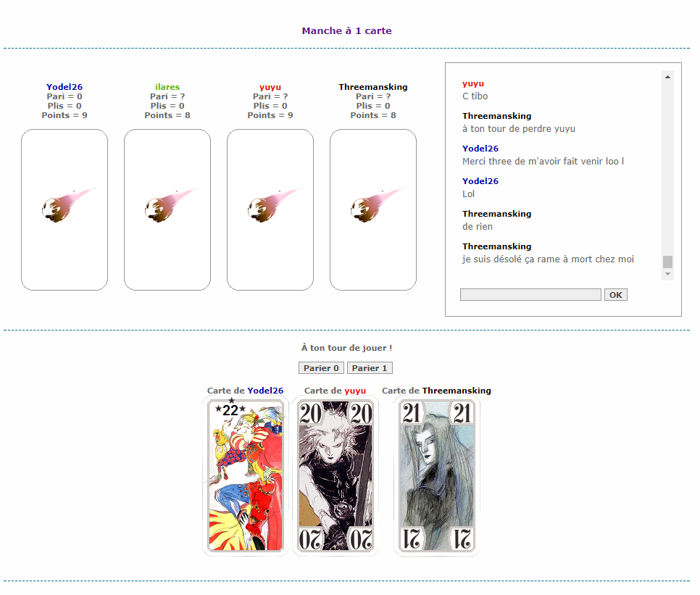700x595 pixels.
Task: Click the chat scrollbar thumb
Action: click(667, 262)
